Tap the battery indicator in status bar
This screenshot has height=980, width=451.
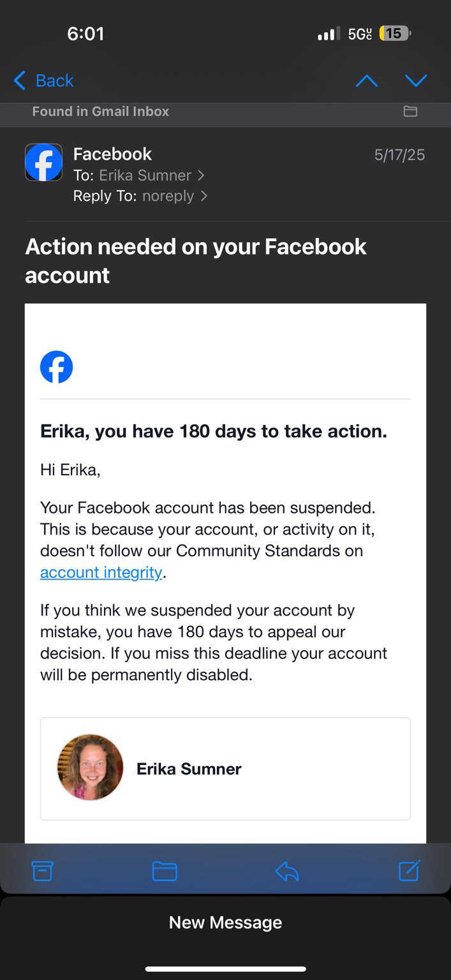(395, 33)
